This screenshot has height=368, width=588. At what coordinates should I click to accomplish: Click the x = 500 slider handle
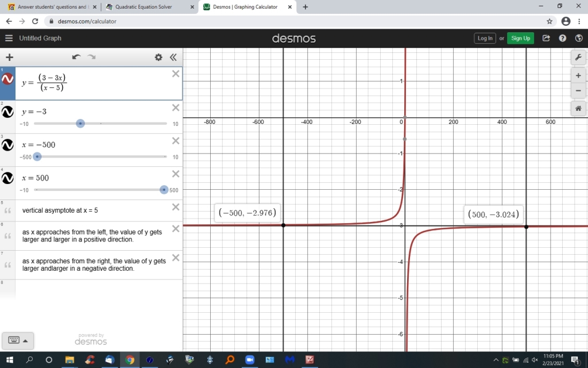[164, 190]
